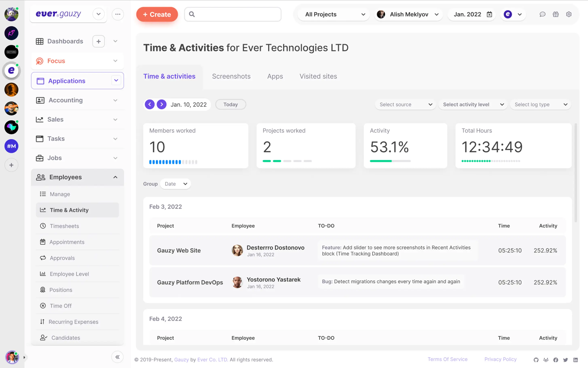Go to next date with right arrow
588x368 pixels.
pos(161,104)
